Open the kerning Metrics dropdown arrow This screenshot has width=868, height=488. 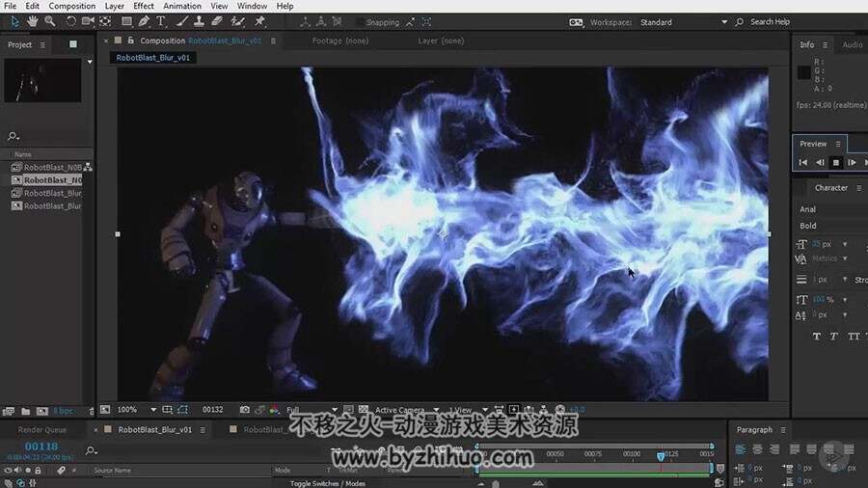point(845,258)
